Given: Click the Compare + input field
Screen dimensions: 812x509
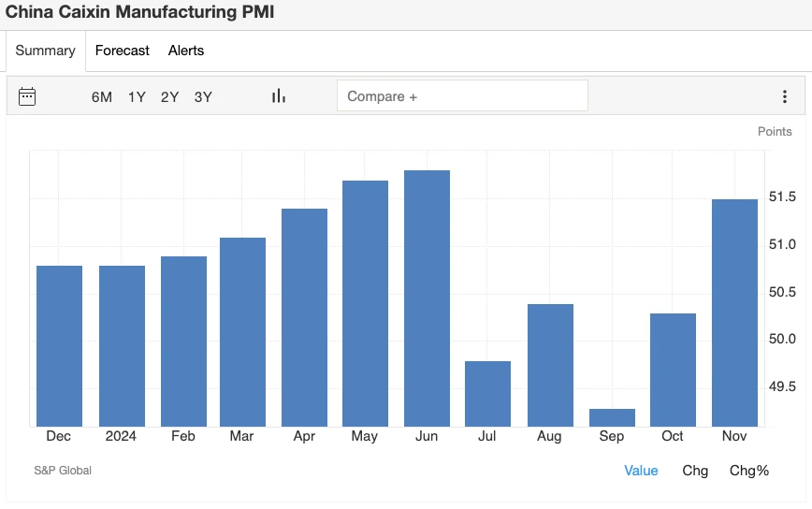Looking at the screenshot, I should pos(462,96).
